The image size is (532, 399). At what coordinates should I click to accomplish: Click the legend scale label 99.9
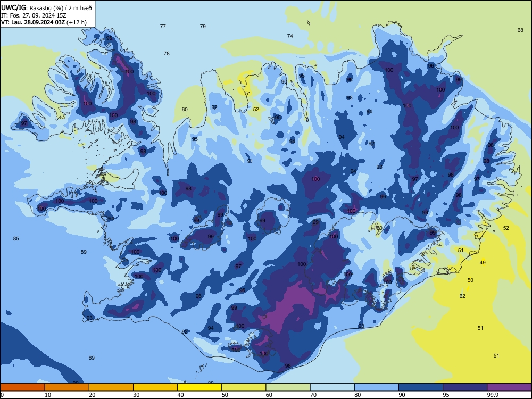pyautogui.click(x=492, y=395)
